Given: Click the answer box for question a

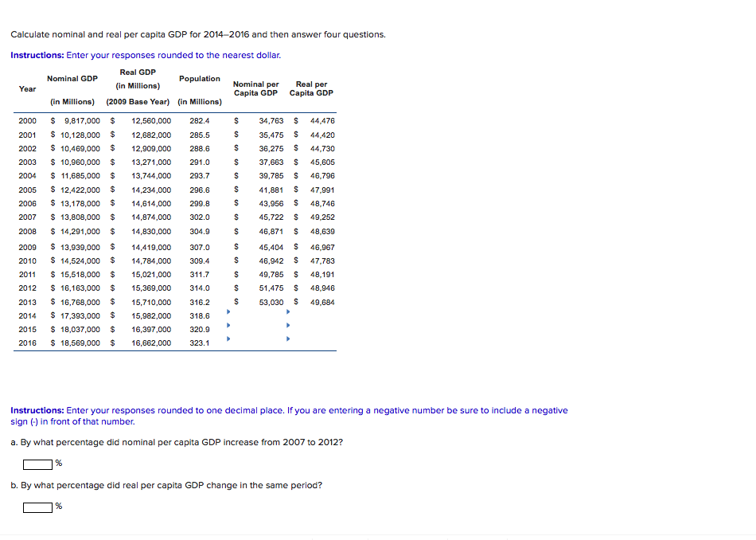Looking at the screenshot, I should point(37,464).
